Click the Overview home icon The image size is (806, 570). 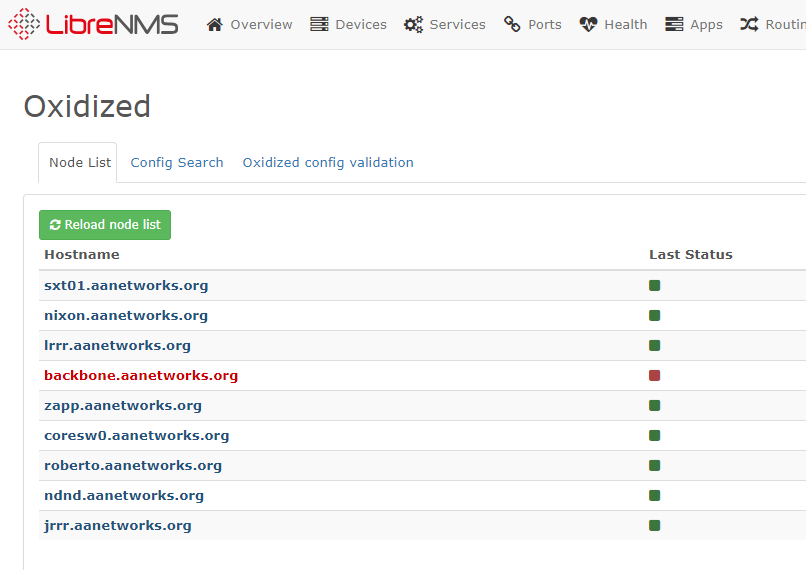click(215, 24)
